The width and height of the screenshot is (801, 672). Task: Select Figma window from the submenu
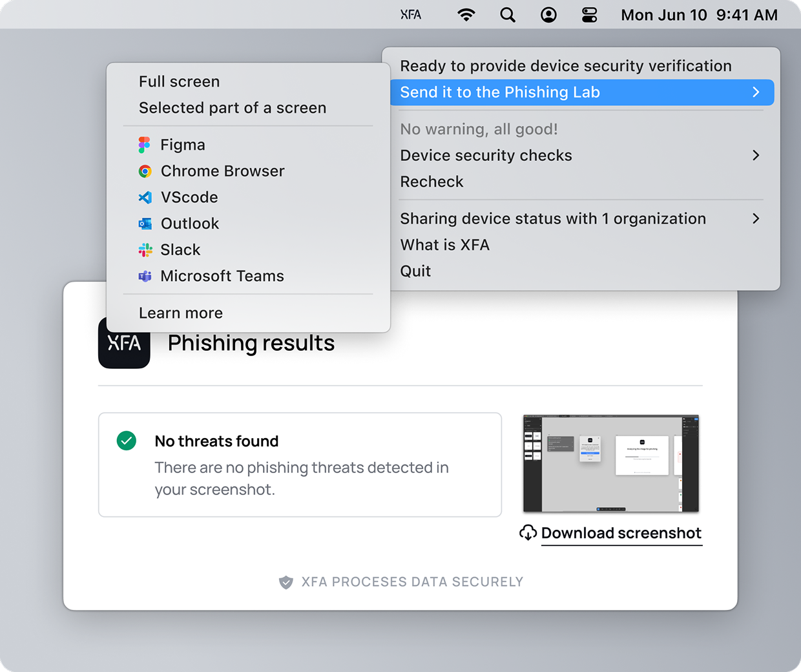[x=248, y=145]
